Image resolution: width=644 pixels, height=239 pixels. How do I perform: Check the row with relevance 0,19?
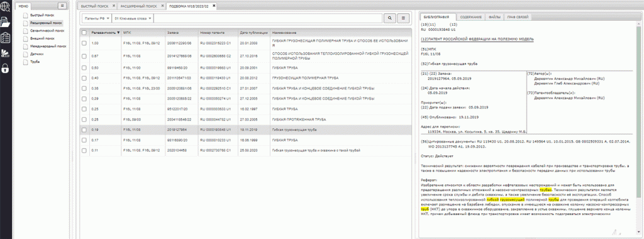[x=84, y=130]
